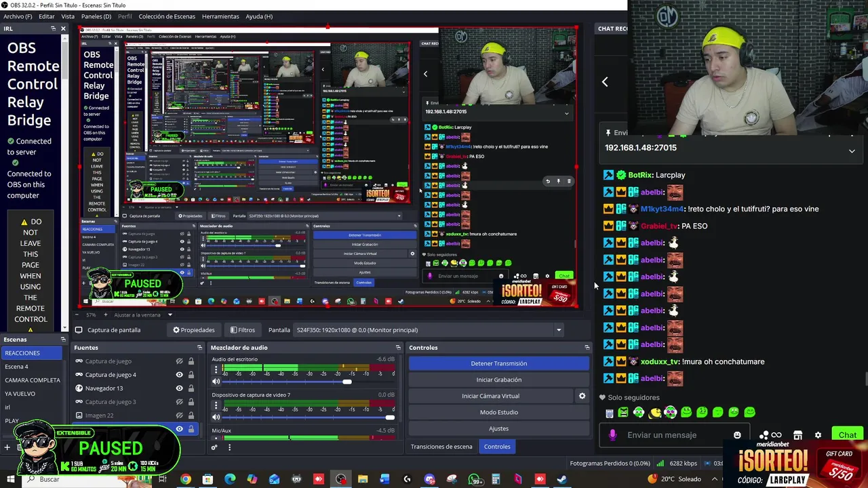Viewport: 868px width, 488px height.
Task: Switch to Transiciones de escena tab
Action: tap(441, 447)
